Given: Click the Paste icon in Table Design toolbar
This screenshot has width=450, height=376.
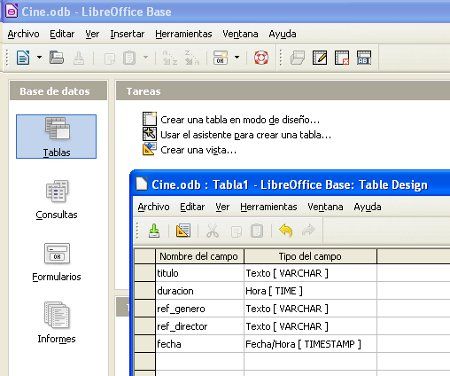Looking at the screenshot, I should (257, 231).
